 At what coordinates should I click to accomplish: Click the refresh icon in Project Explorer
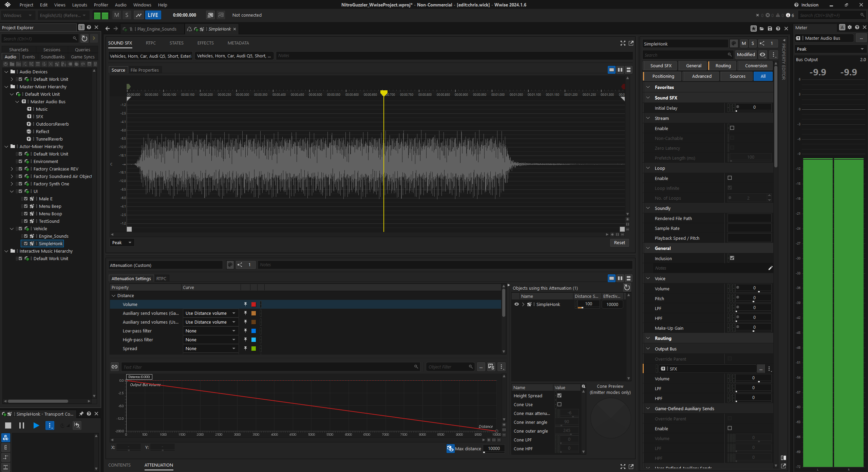pos(84,39)
